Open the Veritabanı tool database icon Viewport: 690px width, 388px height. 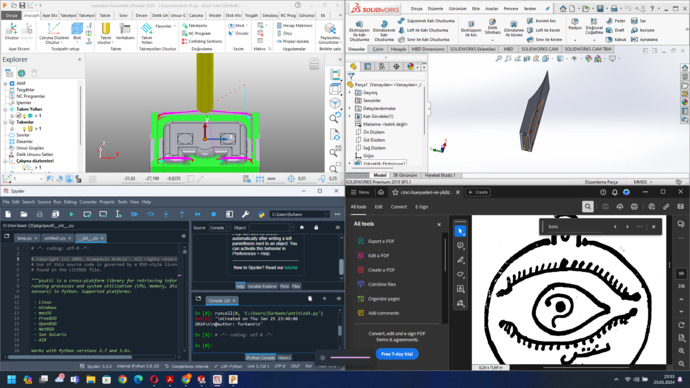(x=125, y=29)
